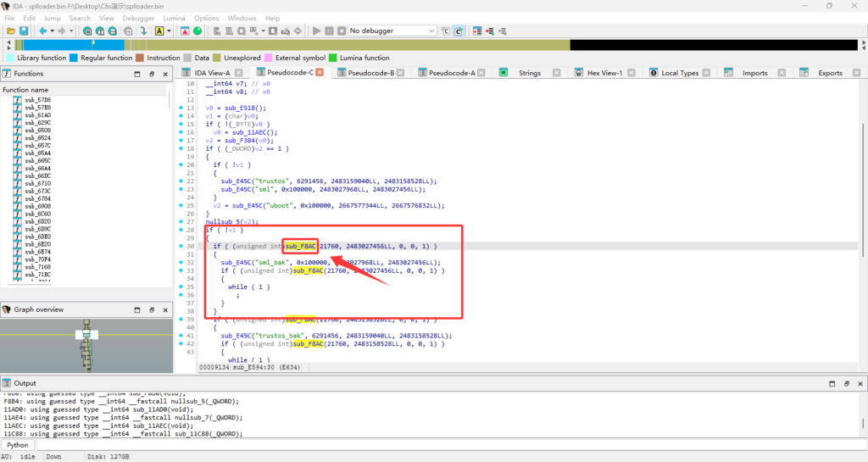Close the Graph overview panel
Screen dimensions: 868x462
click(x=165, y=310)
